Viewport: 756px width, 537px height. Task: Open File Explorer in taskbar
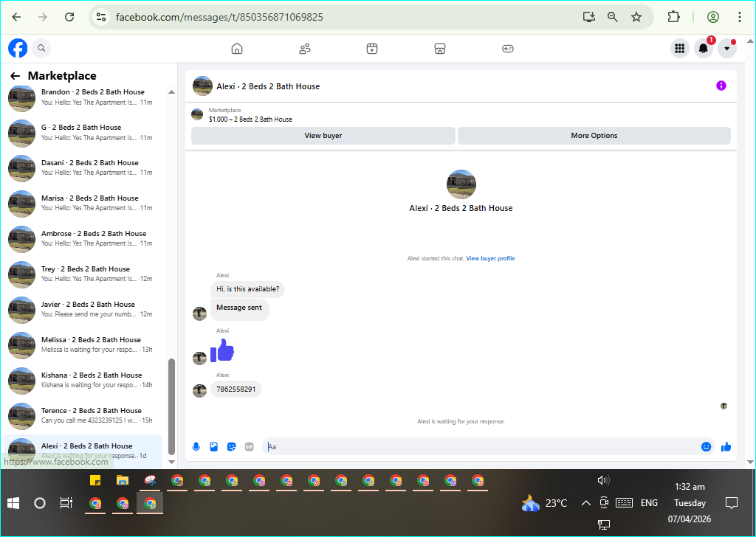click(x=123, y=481)
